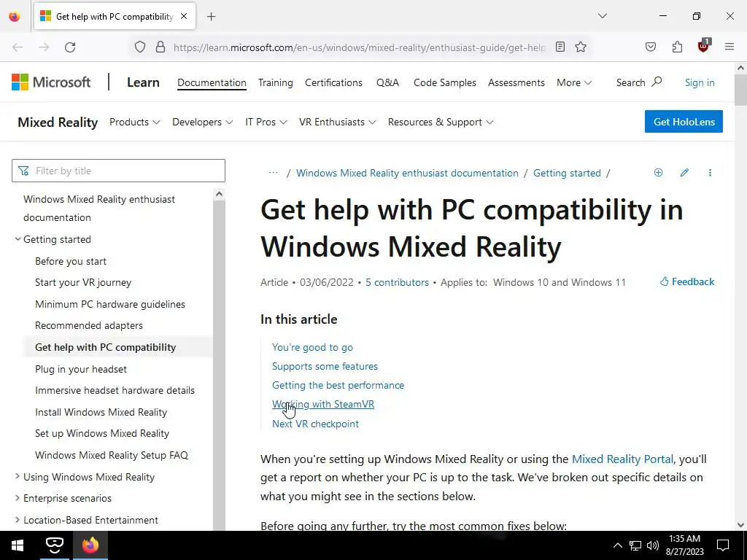Expand the VR Enthusiasts dropdown
747x560 pixels.
[337, 122]
